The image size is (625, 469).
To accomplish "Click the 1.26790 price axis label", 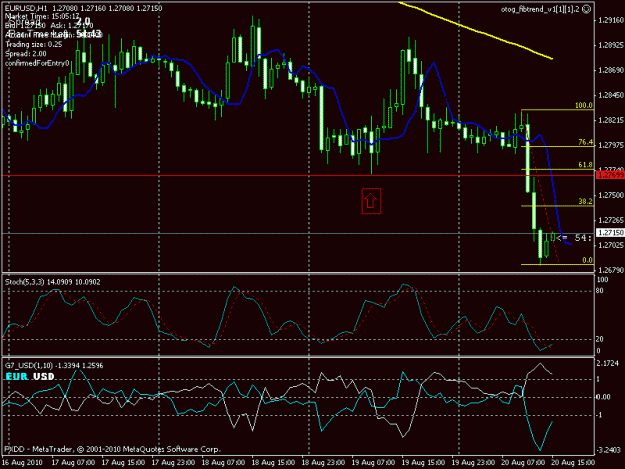I will pyautogui.click(x=611, y=270).
